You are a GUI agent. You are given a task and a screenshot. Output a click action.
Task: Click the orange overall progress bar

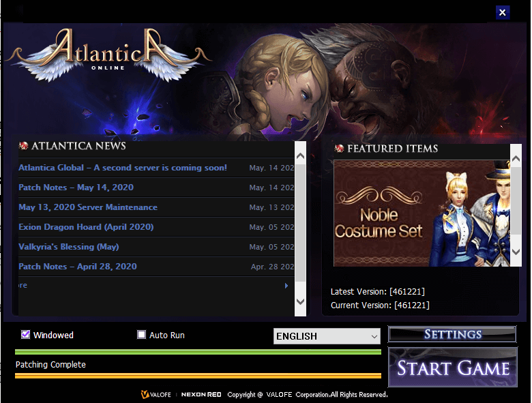[198, 376]
